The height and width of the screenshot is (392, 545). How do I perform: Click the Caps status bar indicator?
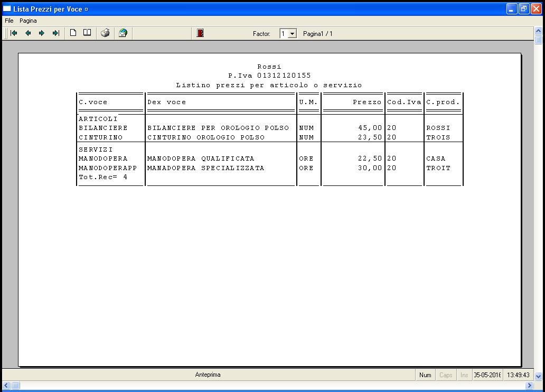(446, 375)
